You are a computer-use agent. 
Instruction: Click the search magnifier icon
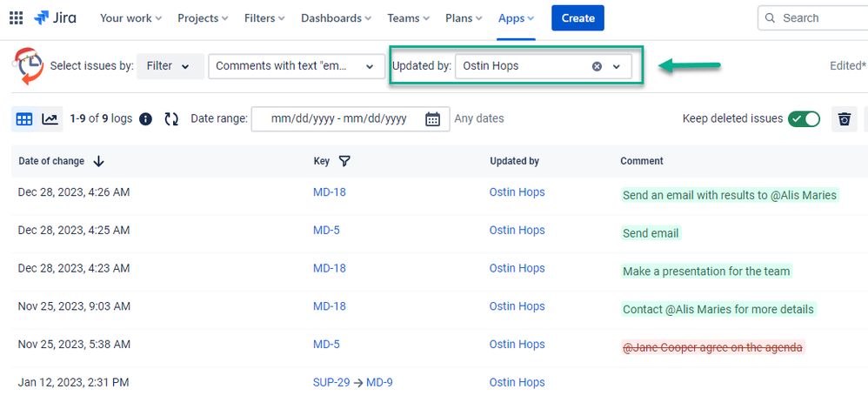coord(770,17)
